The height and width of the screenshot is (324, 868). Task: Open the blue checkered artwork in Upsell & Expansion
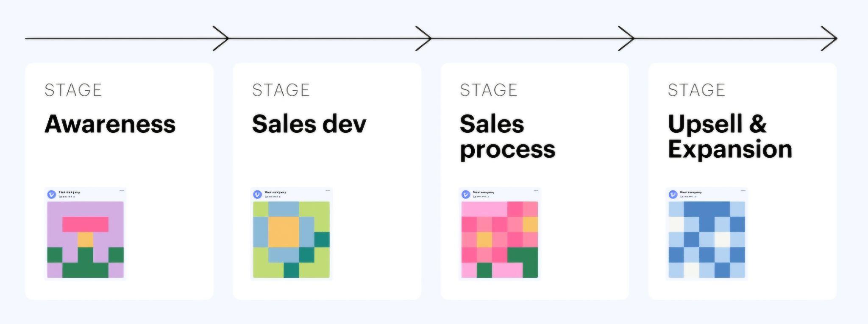[707, 240]
